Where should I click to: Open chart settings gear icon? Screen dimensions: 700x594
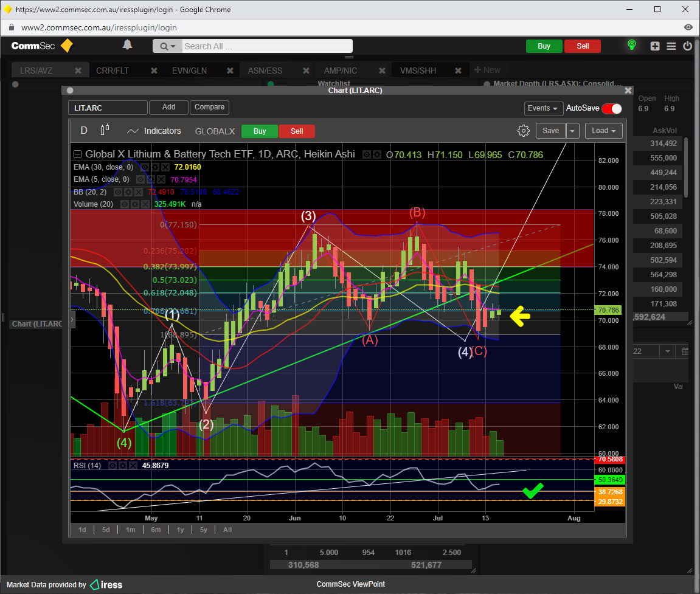pos(523,131)
